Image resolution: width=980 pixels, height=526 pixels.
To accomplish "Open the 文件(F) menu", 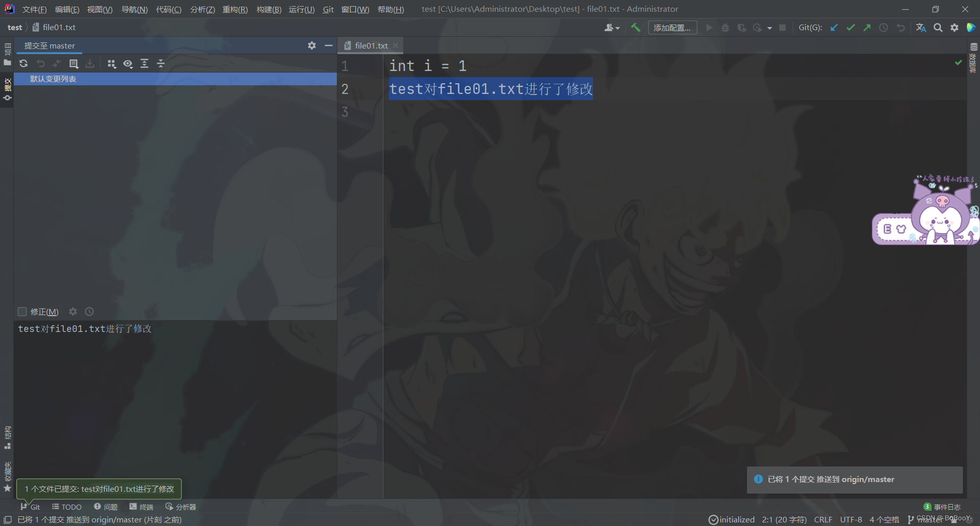I will [34, 9].
